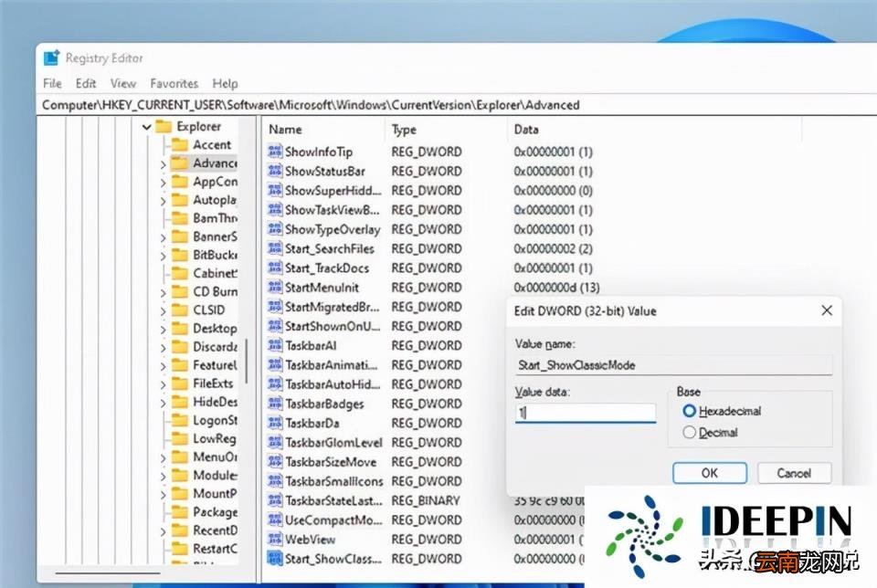The height and width of the screenshot is (588, 877).
Task: Click the Accent folder icon
Action: tap(180, 145)
